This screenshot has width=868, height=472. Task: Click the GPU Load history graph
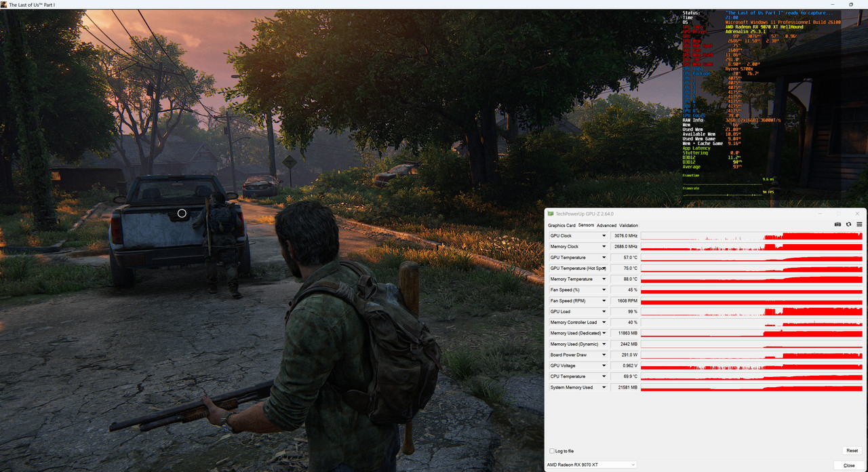[x=751, y=312]
